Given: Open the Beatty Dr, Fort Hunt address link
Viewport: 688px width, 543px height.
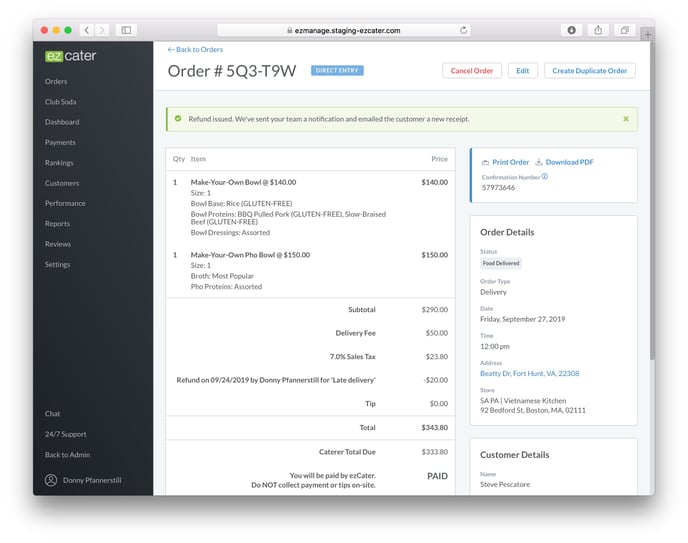Looking at the screenshot, I should [x=530, y=373].
